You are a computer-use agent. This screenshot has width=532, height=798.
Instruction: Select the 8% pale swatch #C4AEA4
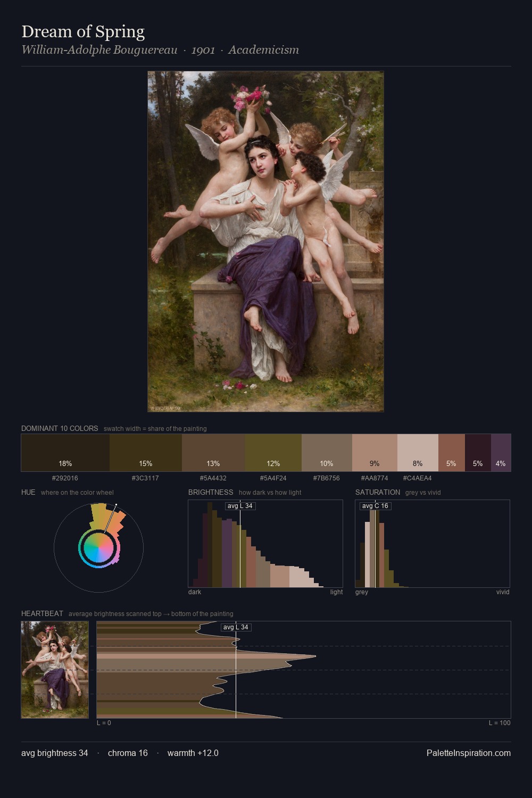(x=418, y=453)
